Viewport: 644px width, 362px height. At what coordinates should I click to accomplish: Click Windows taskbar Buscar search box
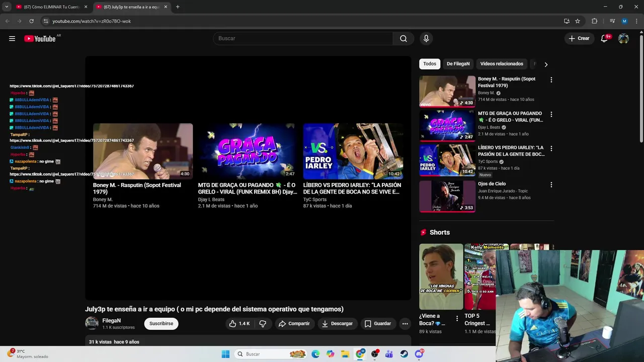272,354
